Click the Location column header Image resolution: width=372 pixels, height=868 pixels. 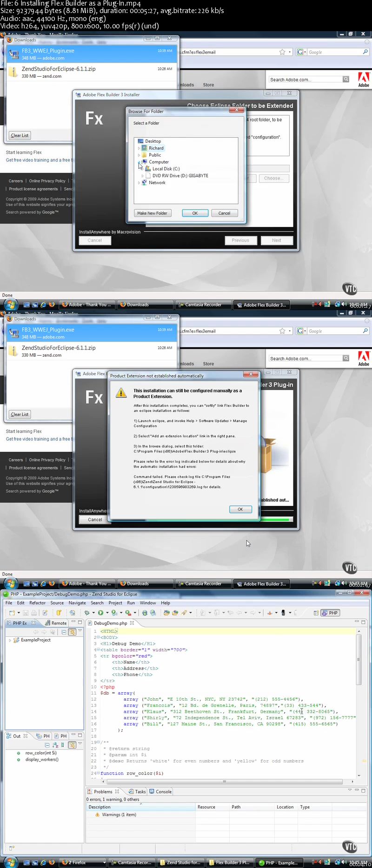click(x=286, y=807)
